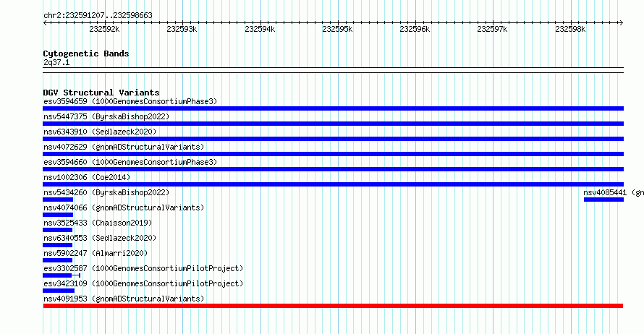Click the 232593k ruler tick label
The height and width of the screenshot is (334, 644).
point(182,29)
